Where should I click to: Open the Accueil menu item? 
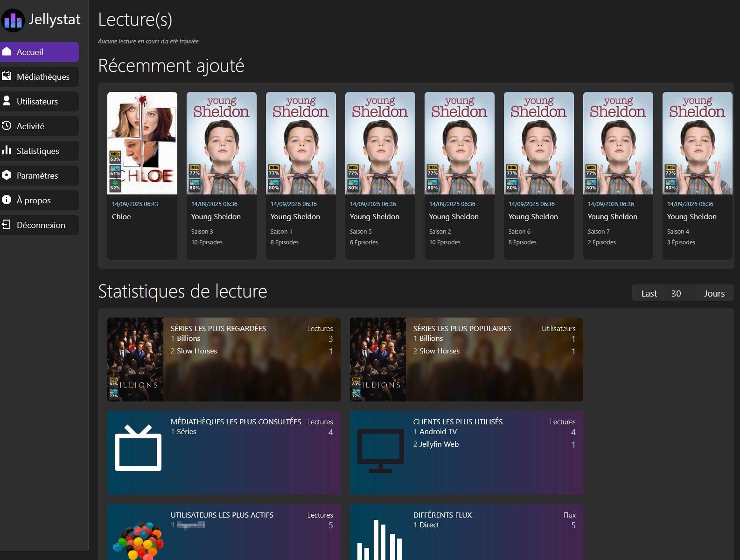[39, 52]
